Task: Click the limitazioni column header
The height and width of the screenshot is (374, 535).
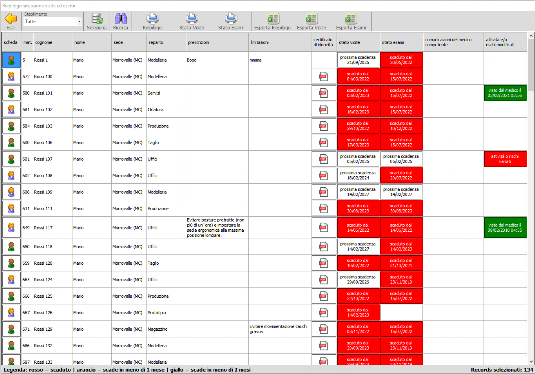Action: pos(280,42)
